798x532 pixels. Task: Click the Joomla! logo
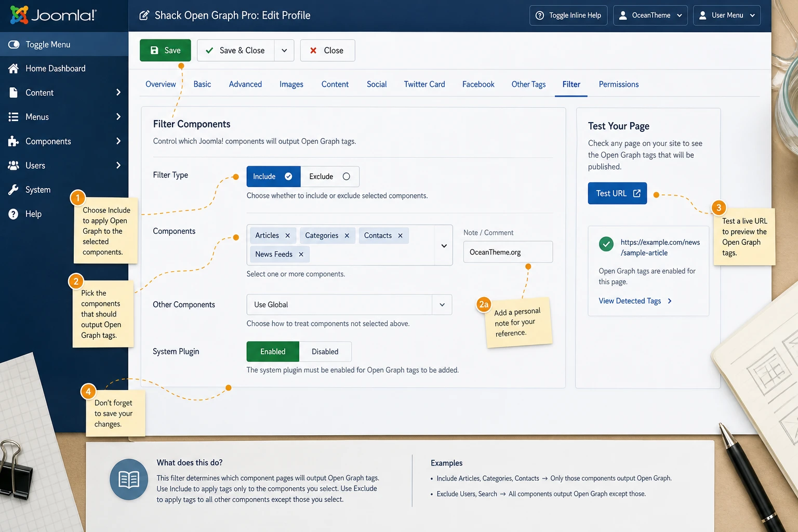[x=53, y=15]
